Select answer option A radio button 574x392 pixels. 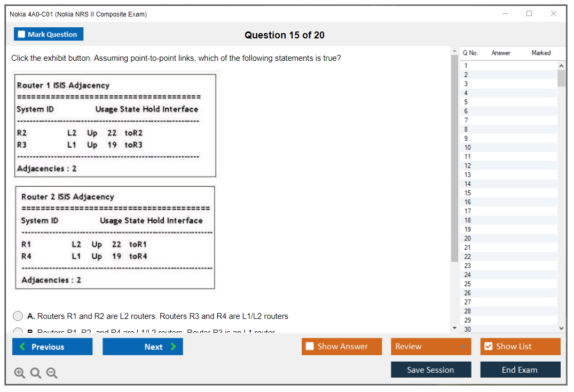[18, 316]
